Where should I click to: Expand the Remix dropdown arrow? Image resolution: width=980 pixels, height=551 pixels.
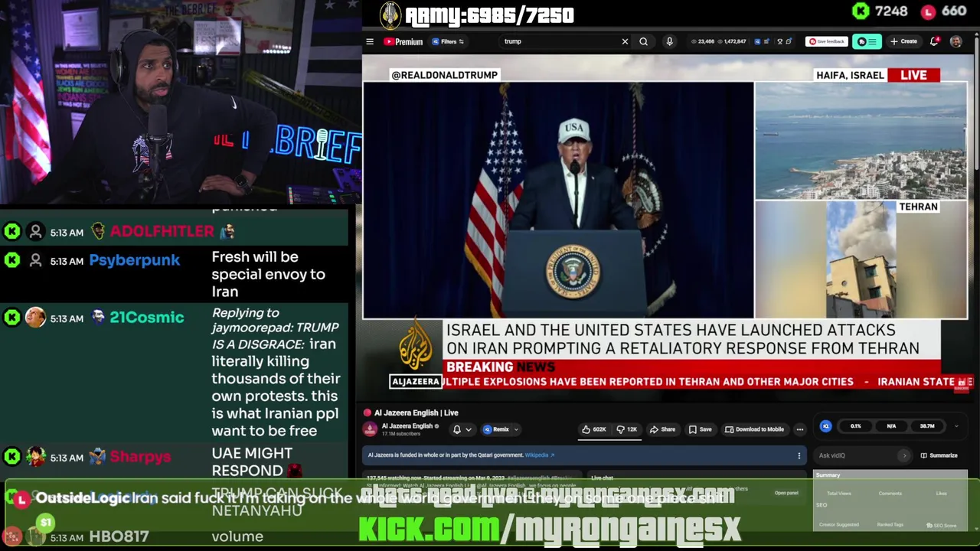(516, 429)
